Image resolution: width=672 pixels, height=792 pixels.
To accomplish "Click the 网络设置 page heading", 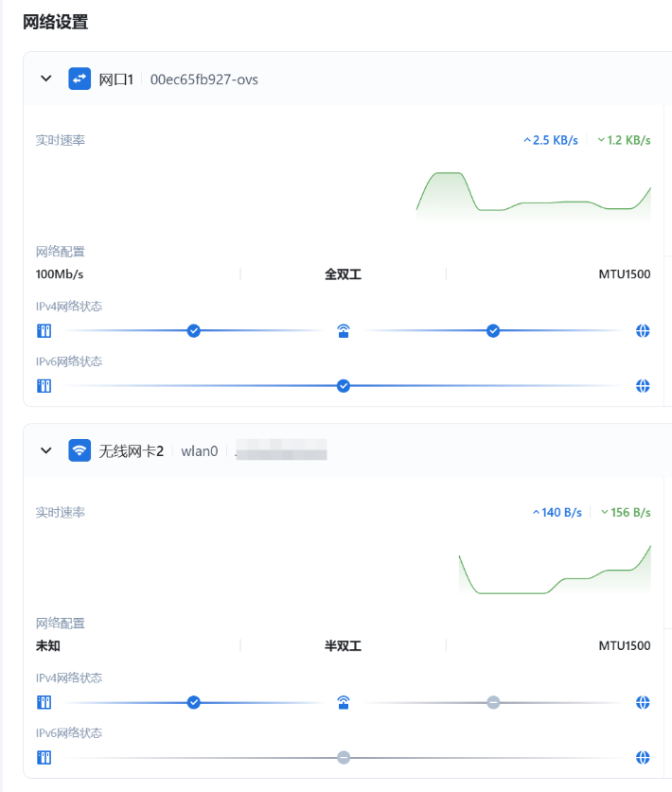I will click(x=56, y=22).
